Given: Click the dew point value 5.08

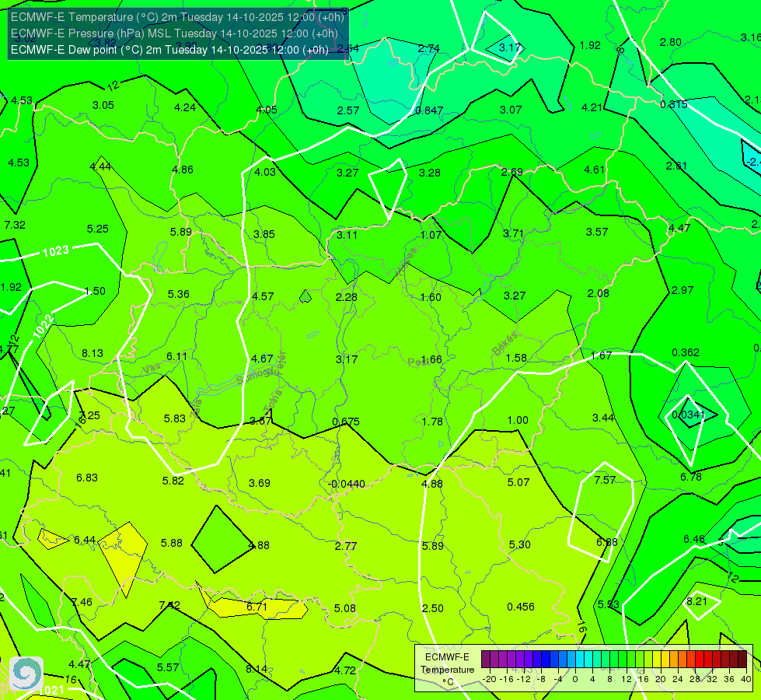Looking at the screenshot, I should click(345, 609).
